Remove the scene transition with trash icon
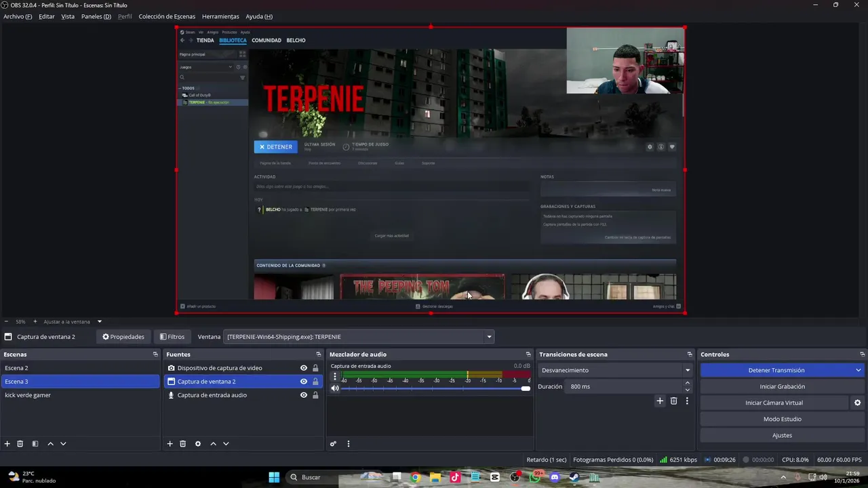Image resolution: width=868 pixels, height=488 pixels. pyautogui.click(x=673, y=401)
